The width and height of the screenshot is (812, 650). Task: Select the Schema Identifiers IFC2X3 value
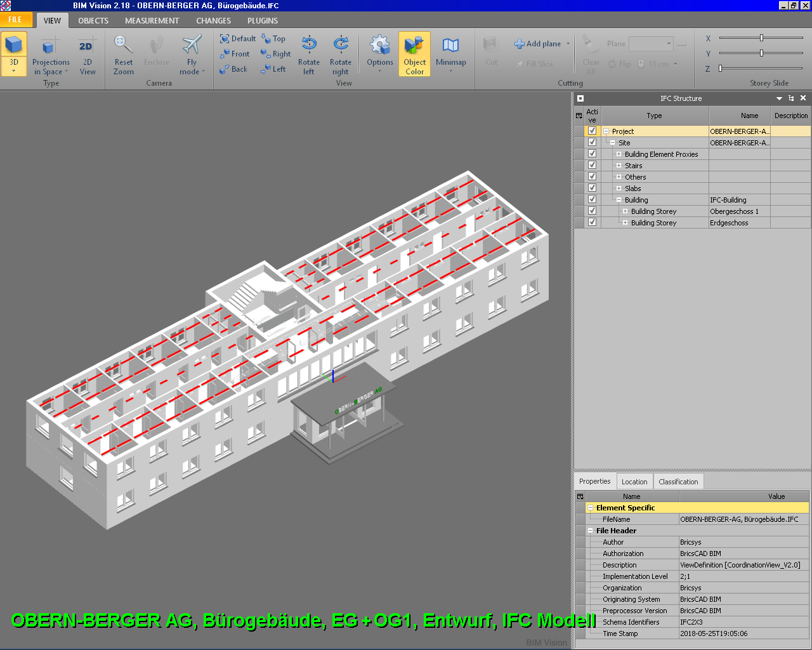point(744,622)
